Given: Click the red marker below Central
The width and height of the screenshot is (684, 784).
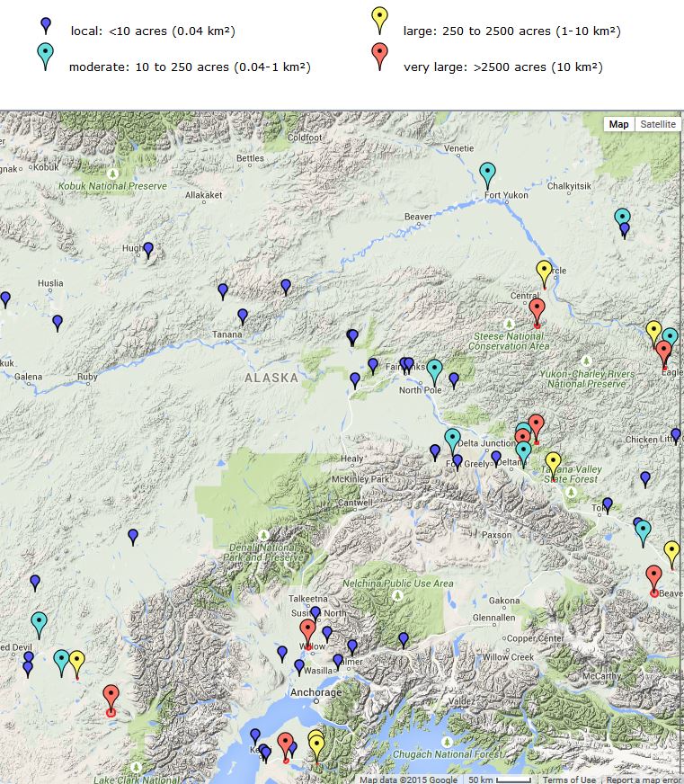Looking at the screenshot, I should click(x=537, y=309).
